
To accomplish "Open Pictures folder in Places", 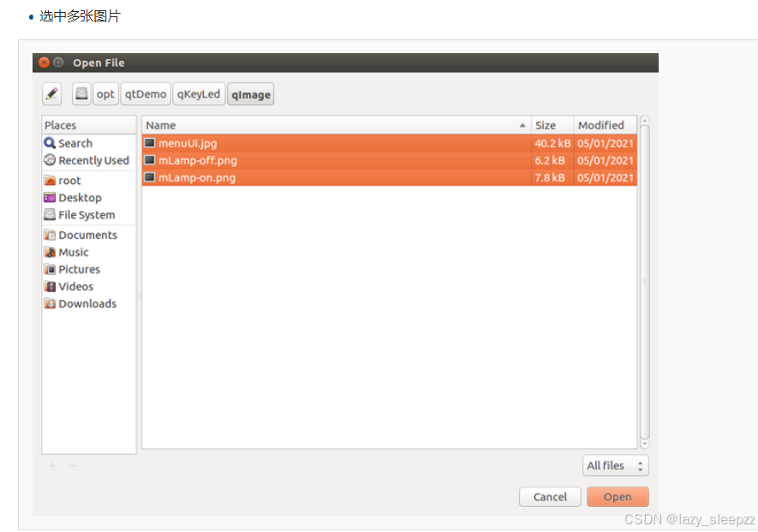I will click(x=89, y=269).
